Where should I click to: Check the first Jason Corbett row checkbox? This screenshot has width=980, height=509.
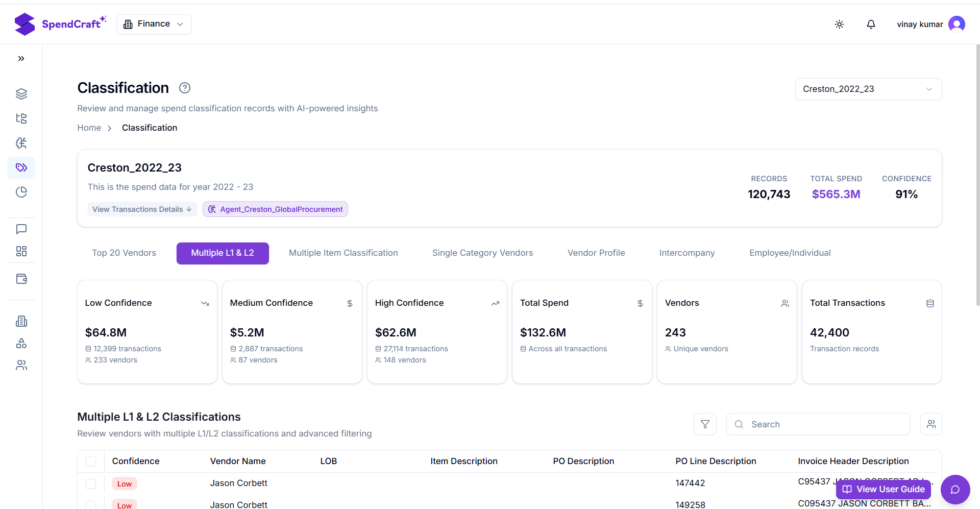pyautogui.click(x=91, y=483)
